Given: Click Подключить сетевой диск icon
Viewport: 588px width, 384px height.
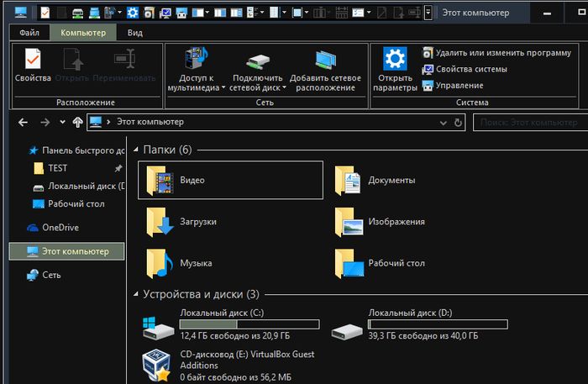Looking at the screenshot, I should 258,60.
